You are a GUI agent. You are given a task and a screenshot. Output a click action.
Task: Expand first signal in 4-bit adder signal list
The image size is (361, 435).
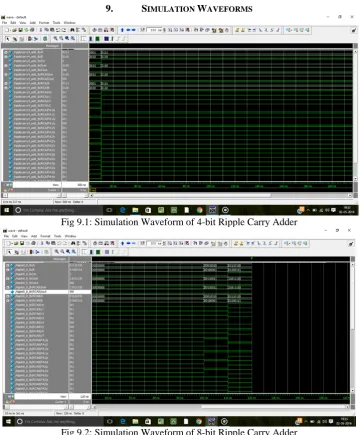pyautogui.click(x=5, y=52)
